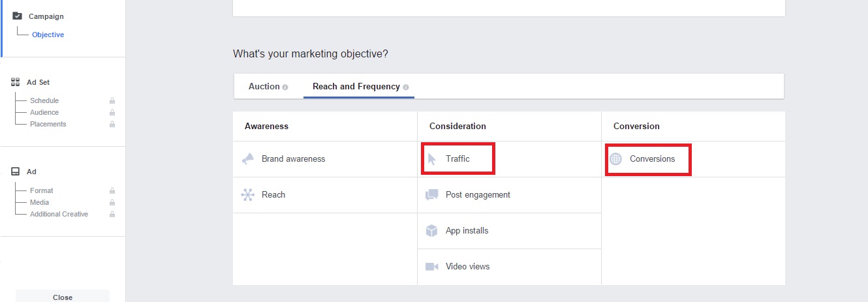Click the Post engagement chat icon
Image resolution: width=868 pixels, height=302 pixels.
click(x=431, y=195)
